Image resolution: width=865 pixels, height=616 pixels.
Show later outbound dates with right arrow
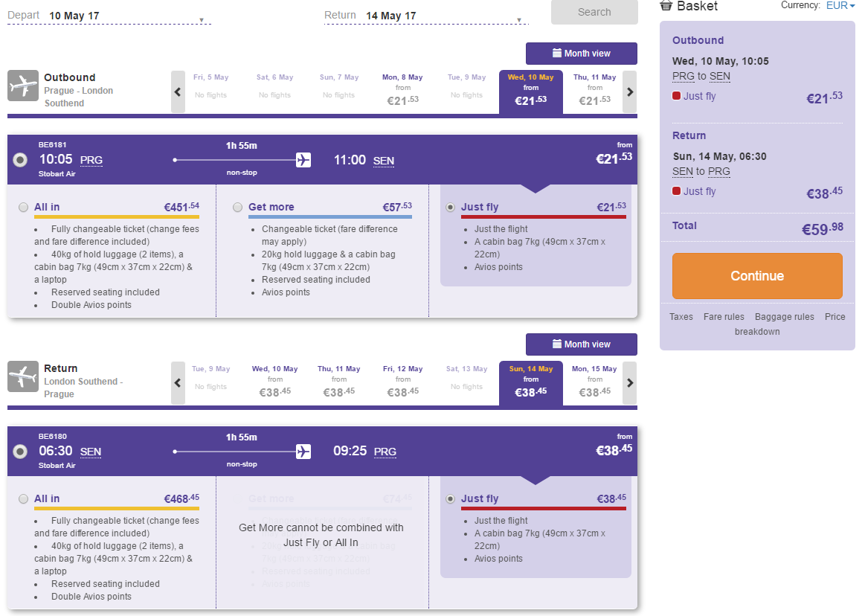[630, 92]
